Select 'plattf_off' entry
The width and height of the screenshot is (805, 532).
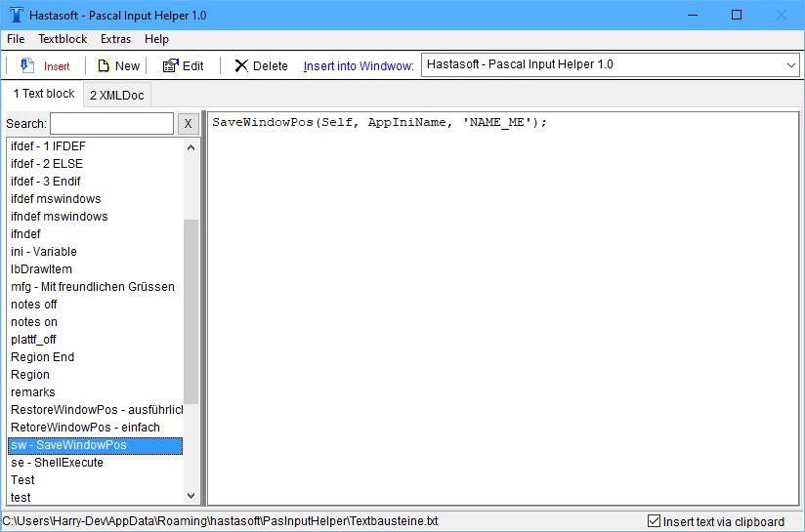(x=96, y=339)
